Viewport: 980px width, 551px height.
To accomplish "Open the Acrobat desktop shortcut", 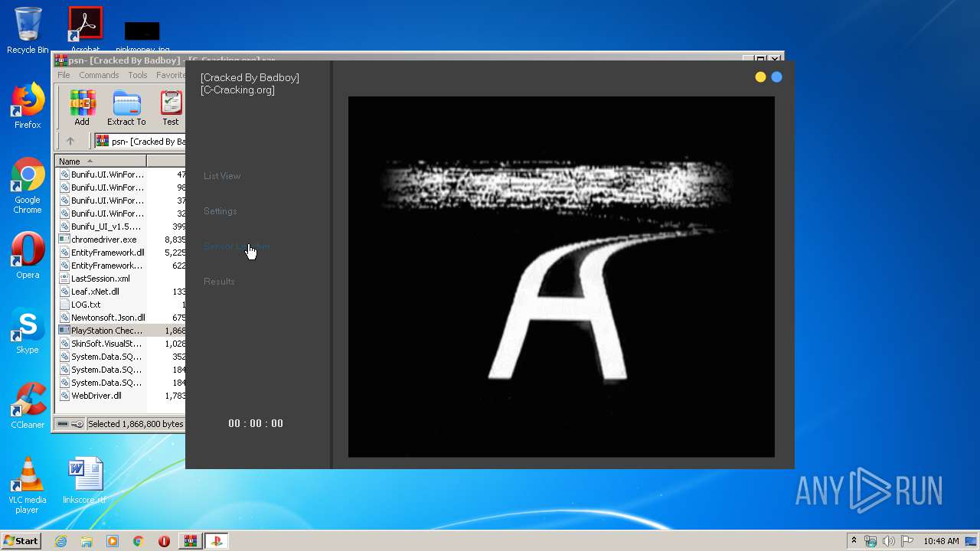I will point(85,31).
